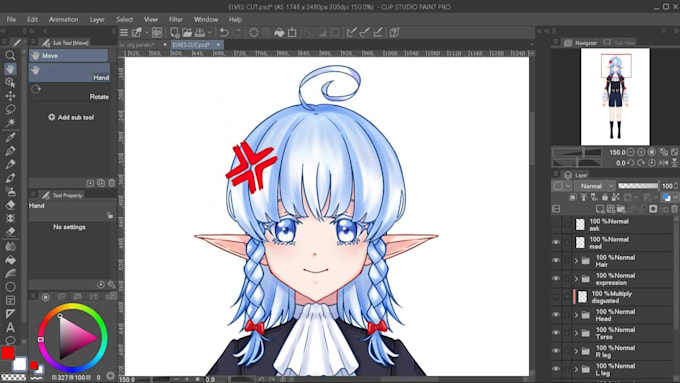680x383 pixels.
Task: Click the Undo arrow in command bar
Action: click(x=224, y=33)
